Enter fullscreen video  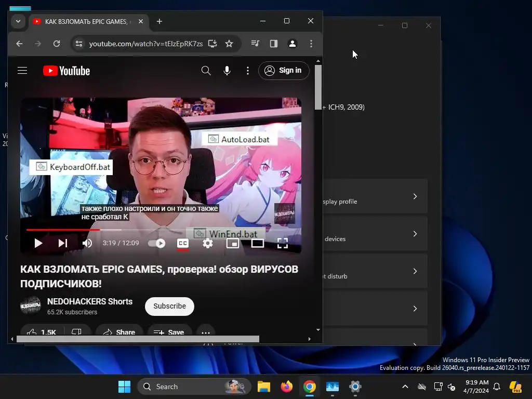pos(283,243)
